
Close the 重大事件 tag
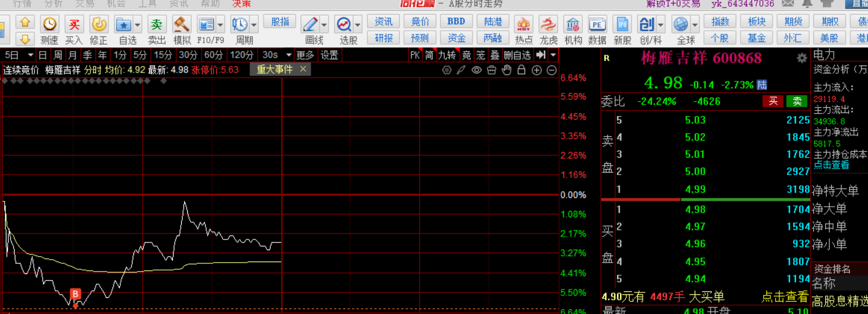[303, 69]
